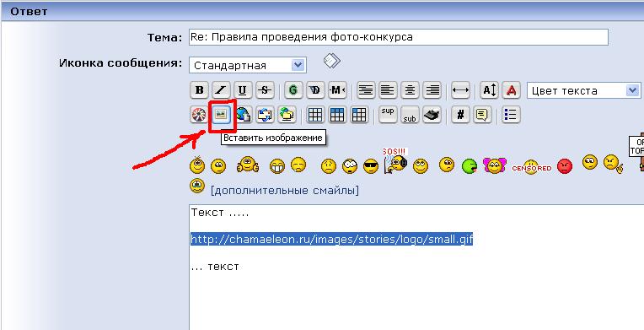Click the email envelope with arrows icon

click(x=265, y=115)
